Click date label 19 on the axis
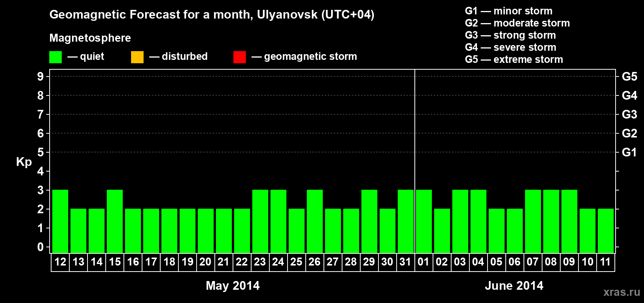 pos(188,262)
